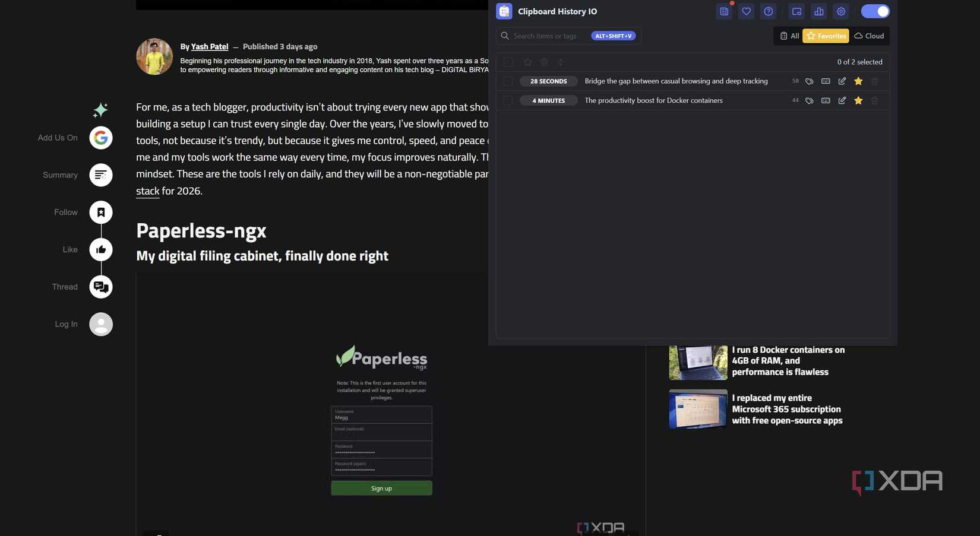Viewport: 980px width, 536px height.
Task: Edit the 'Docker containers' clipboard entry
Action: pos(842,100)
